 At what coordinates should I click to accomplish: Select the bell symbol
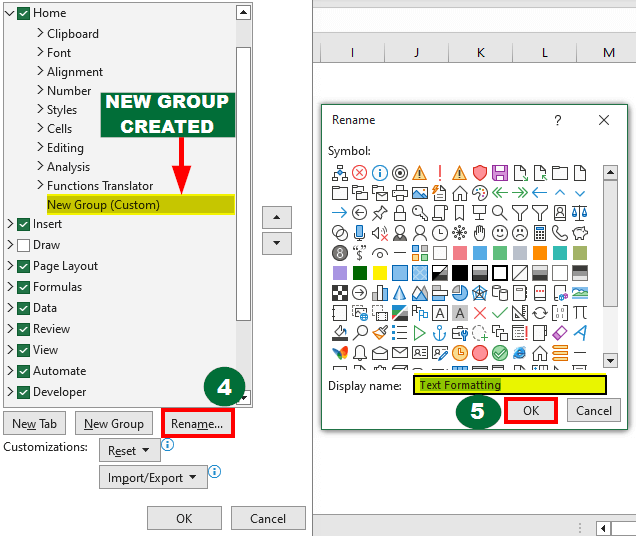click(359, 353)
